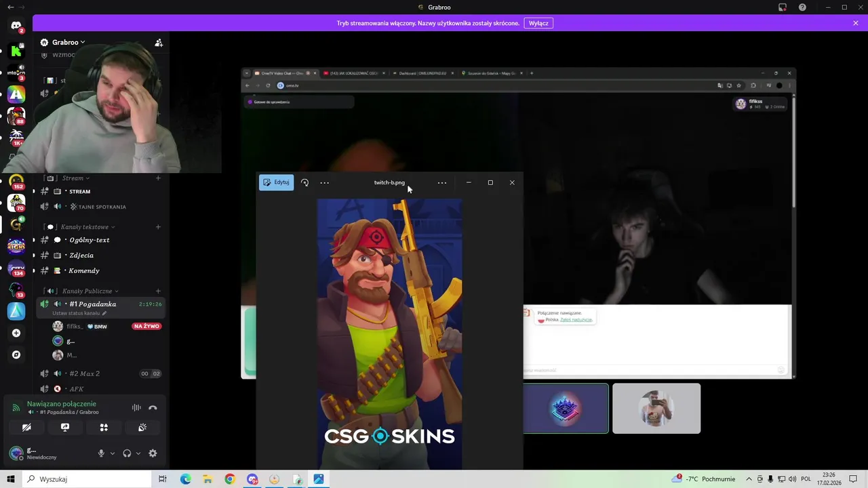Open Windows Start menu
Image resolution: width=868 pixels, height=488 pixels.
pyautogui.click(x=11, y=479)
